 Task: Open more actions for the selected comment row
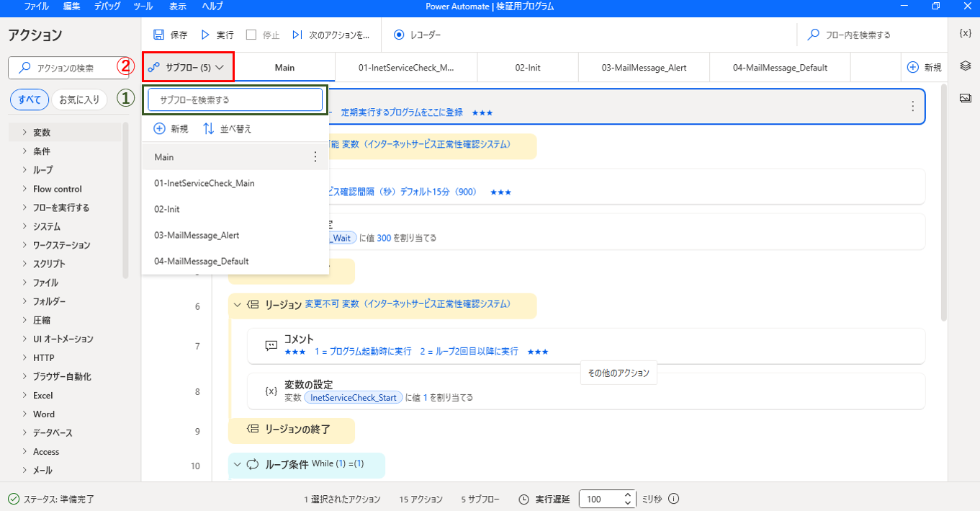click(x=912, y=106)
